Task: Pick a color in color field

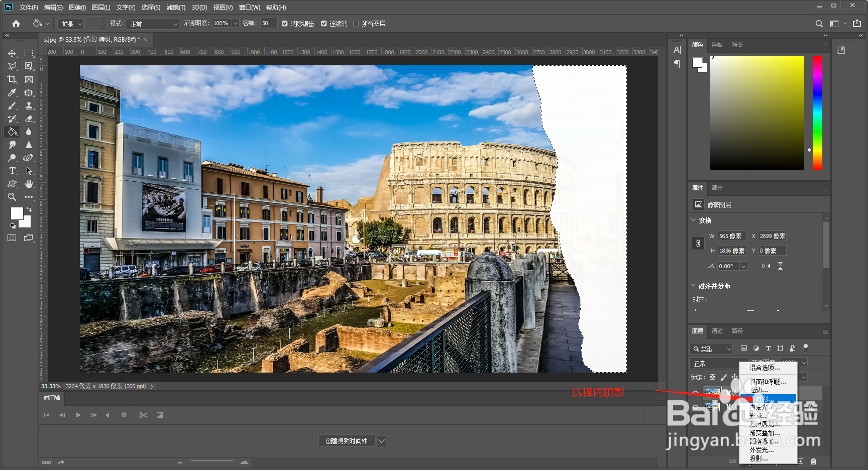Action: (757, 112)
